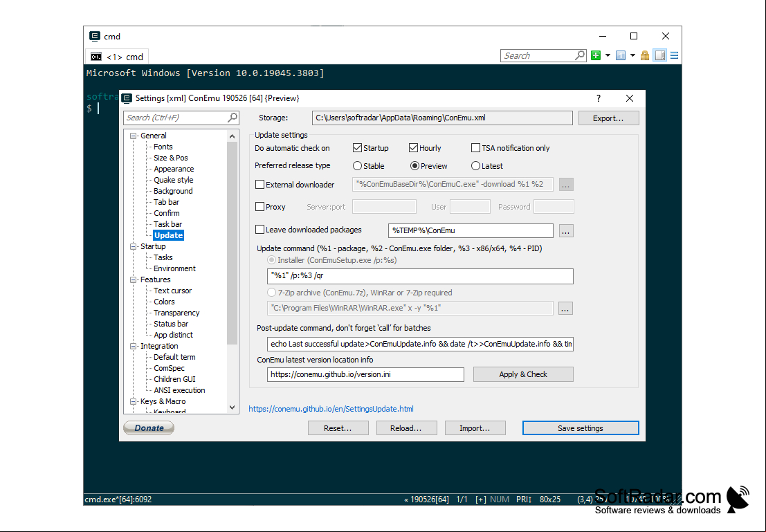The width and height of the screenshot is (766, 532).
Task: Open the Tasks settings page
Action: tap(163, 257)
